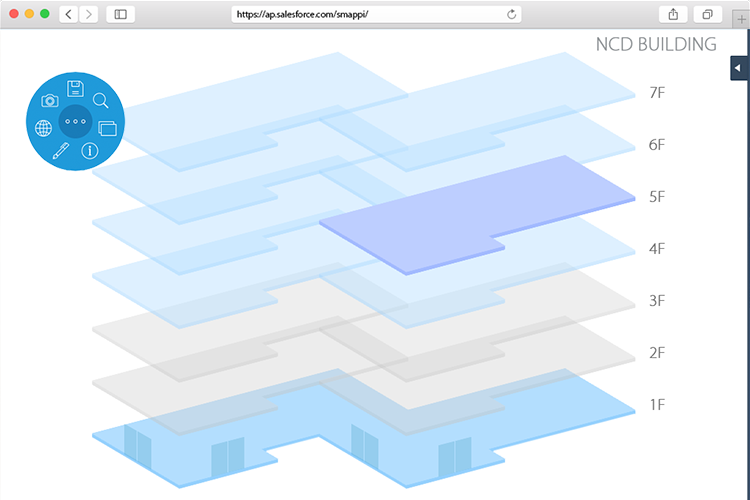The height and width of the screenshot is (500, 750).
Task: Click the save floppy disk icon
Action: click(x=75, y=89)
